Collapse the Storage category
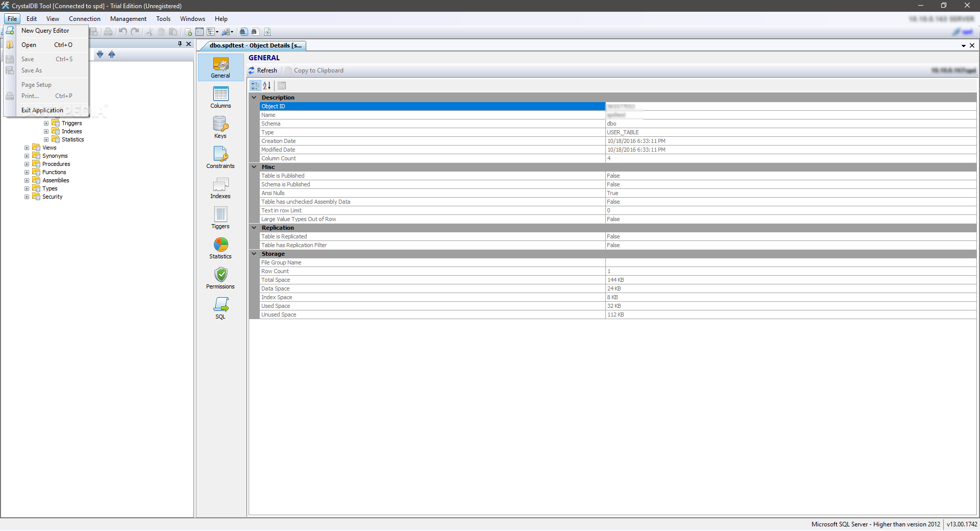980x531 pixels. tap(254, 254)
